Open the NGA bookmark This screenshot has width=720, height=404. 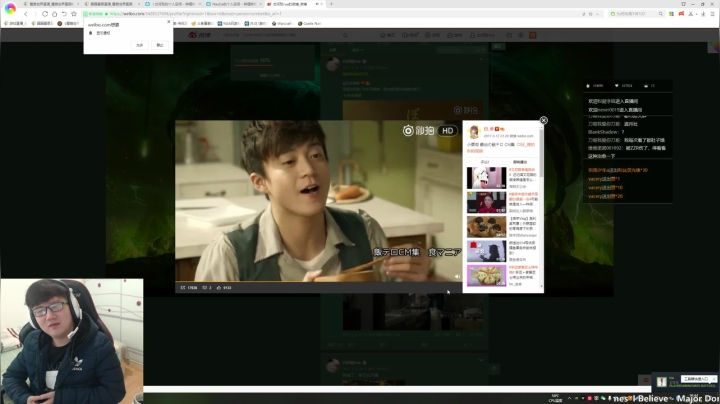click(228, 23)
